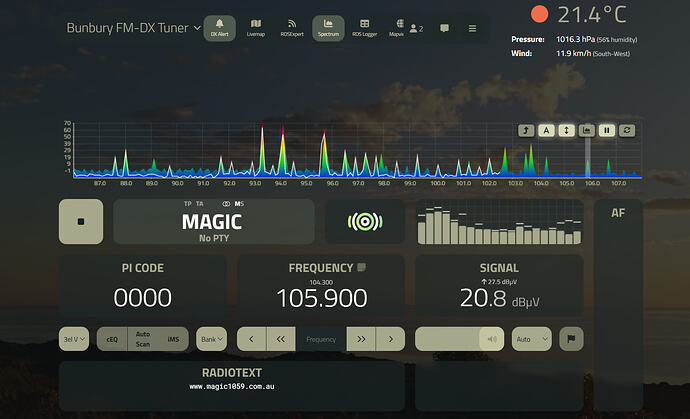Image resolution: width=690 pixels, height=419 pixels.
Task: Click the chat bubble icon
Action: [444, 29]
